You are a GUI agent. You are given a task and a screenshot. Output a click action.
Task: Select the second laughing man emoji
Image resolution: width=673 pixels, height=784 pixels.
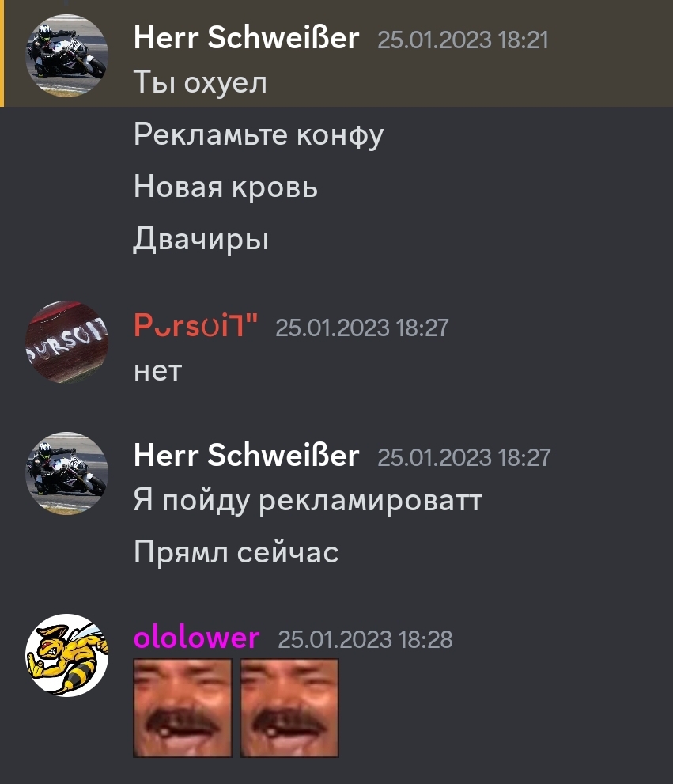[289, 708]
